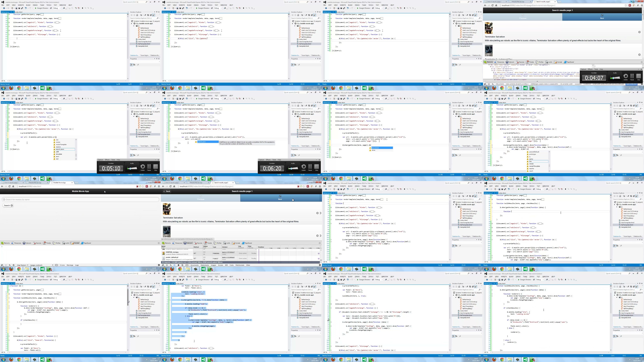Go back in Chrome showing localhost:60996/index.html only
The height and width of the screenshot is (362, 644).
(2, 186)
